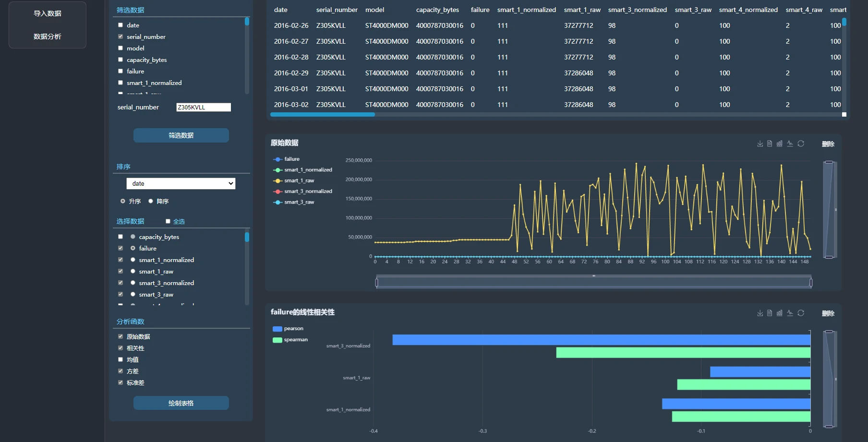Screen dimensions: 868x442
Task: Open 数据分析 sidebar page
Action: tap(48, 36)
